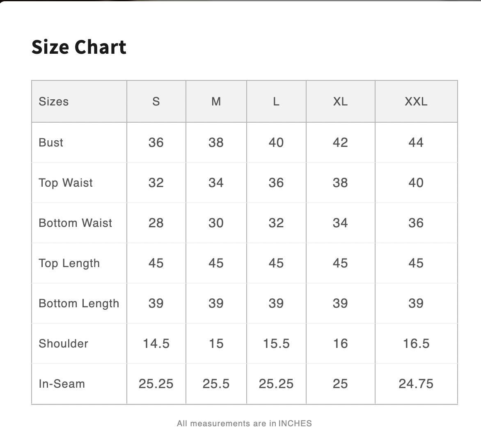Select the M size column header

(216, 101)
